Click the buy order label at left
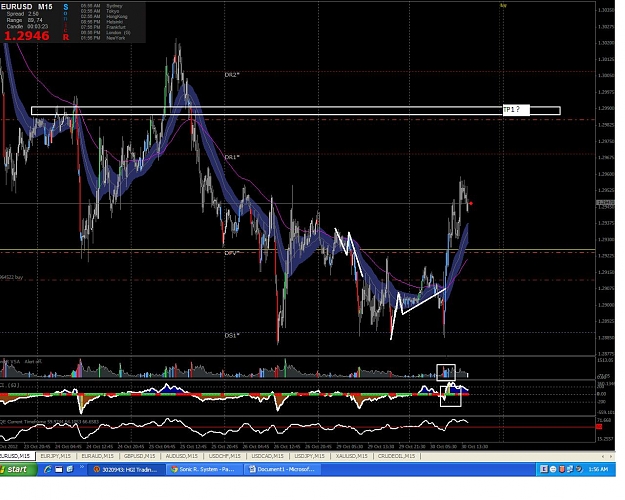 [x=12, y=277]
